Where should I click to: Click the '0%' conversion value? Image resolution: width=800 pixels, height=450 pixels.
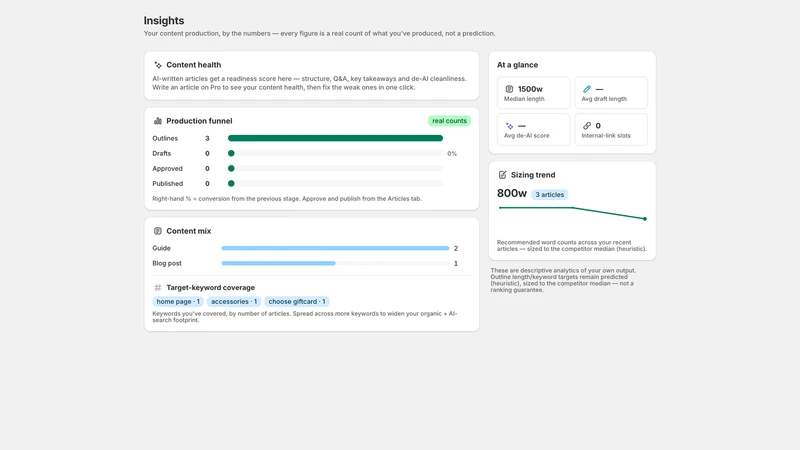(x=452, y=154)
